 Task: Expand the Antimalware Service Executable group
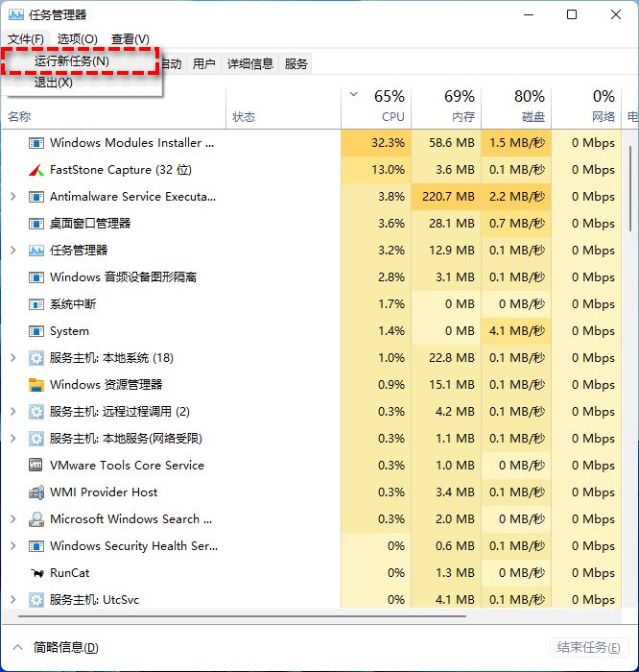click(x=12, y=197)
